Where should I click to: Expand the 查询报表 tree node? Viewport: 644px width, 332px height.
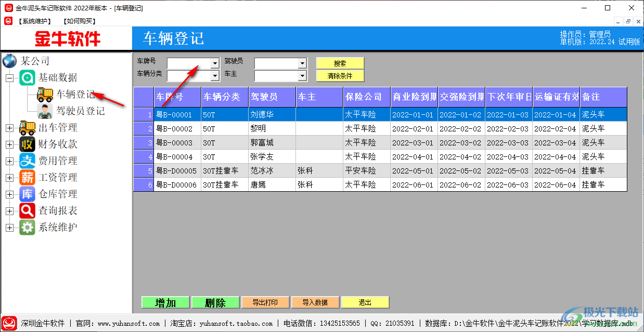[9, 211]
